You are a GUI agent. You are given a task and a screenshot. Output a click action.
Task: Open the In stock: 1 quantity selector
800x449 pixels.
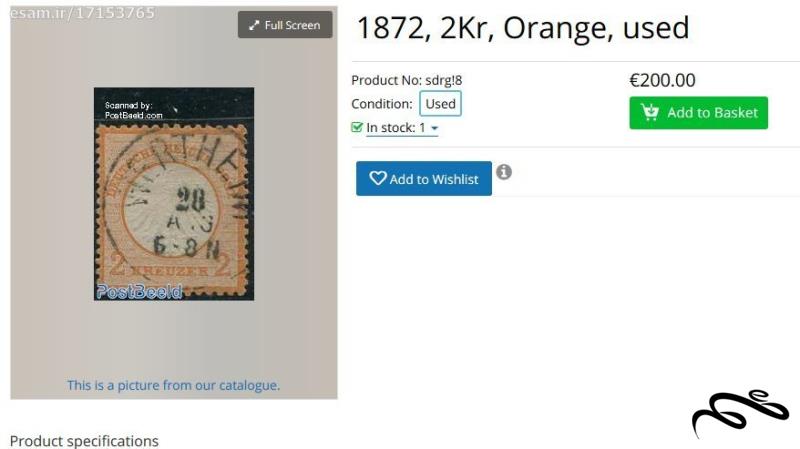coord(402,128)
